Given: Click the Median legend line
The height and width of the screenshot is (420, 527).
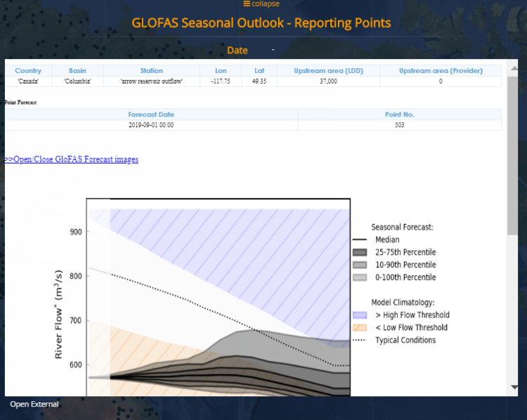Looking at the screenshot, I should tap(360, 239).
